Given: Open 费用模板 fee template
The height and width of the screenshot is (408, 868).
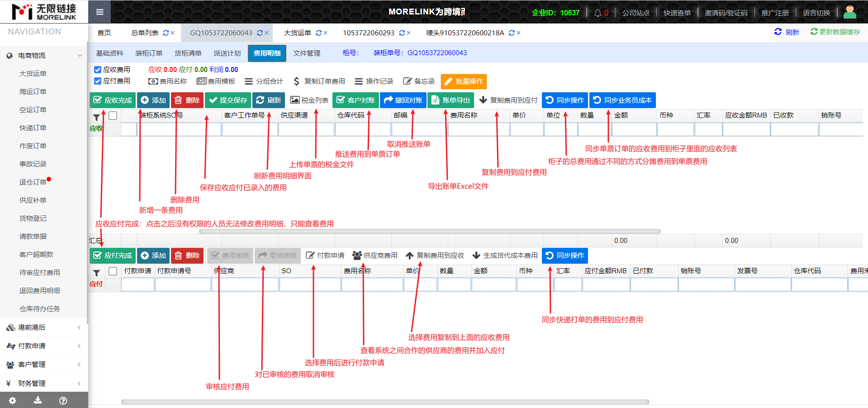Looking at the screenshot, I should pos(216,81).
